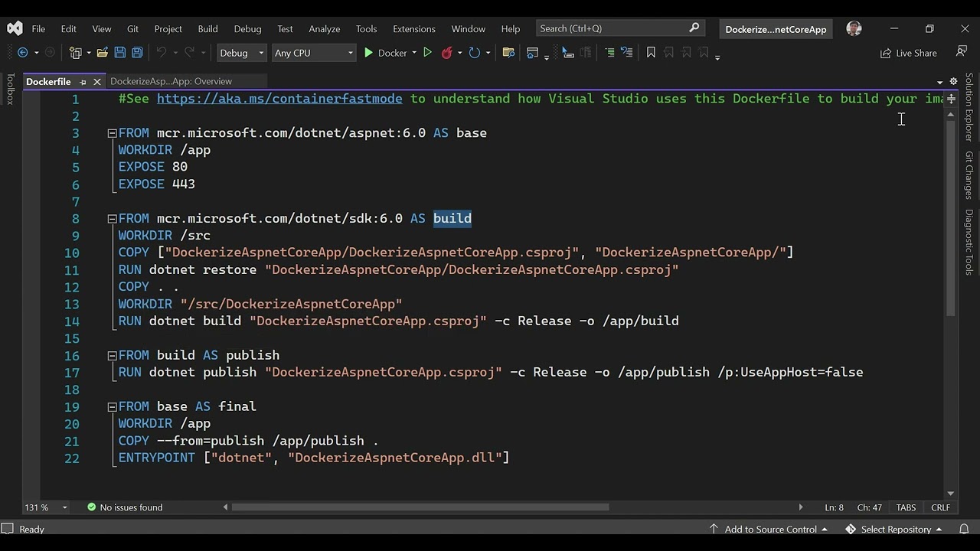Click the Ln: 8 line indicator
Image resolution: width=980 pixels, height=551 pixels.
(x=834, y=507)
